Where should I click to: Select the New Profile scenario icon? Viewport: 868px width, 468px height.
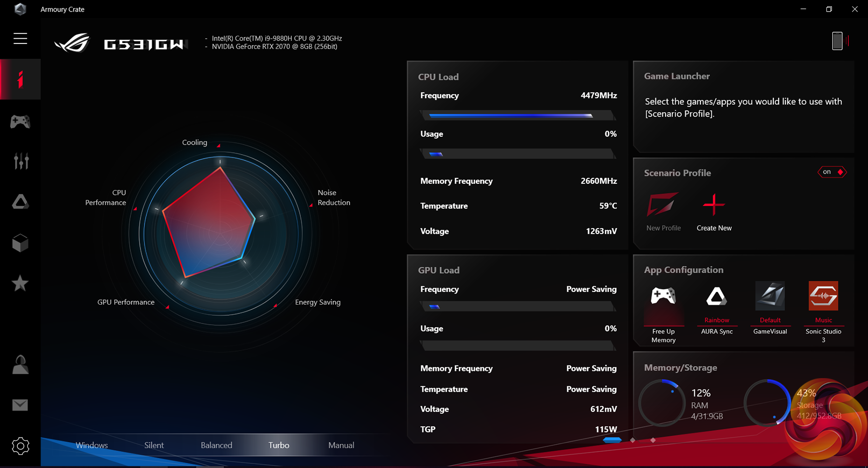pos(663,205)
